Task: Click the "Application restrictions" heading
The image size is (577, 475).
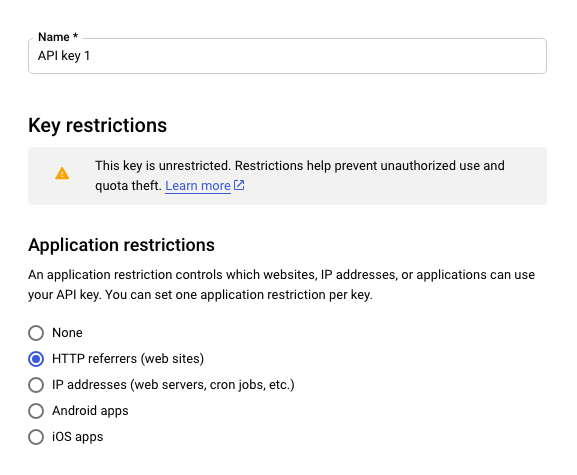Action: pos(121,245)
